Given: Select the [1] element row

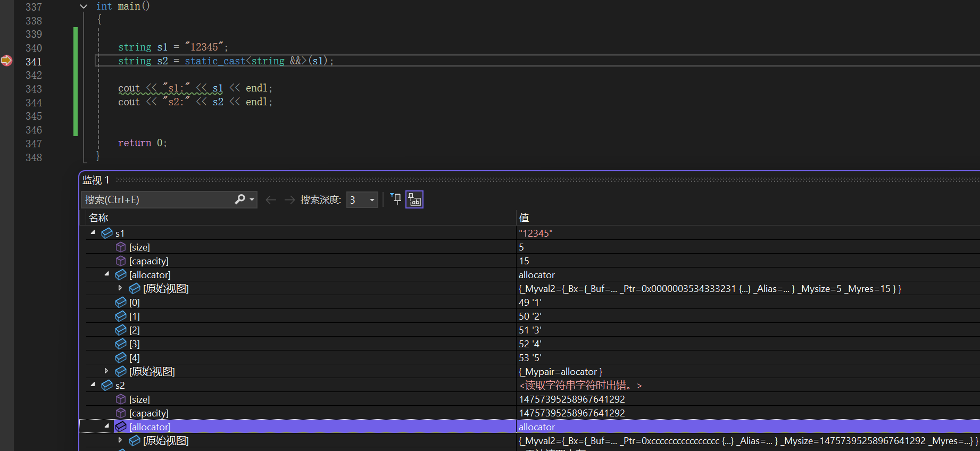Looking at the screenshot, I should point(533,316).
